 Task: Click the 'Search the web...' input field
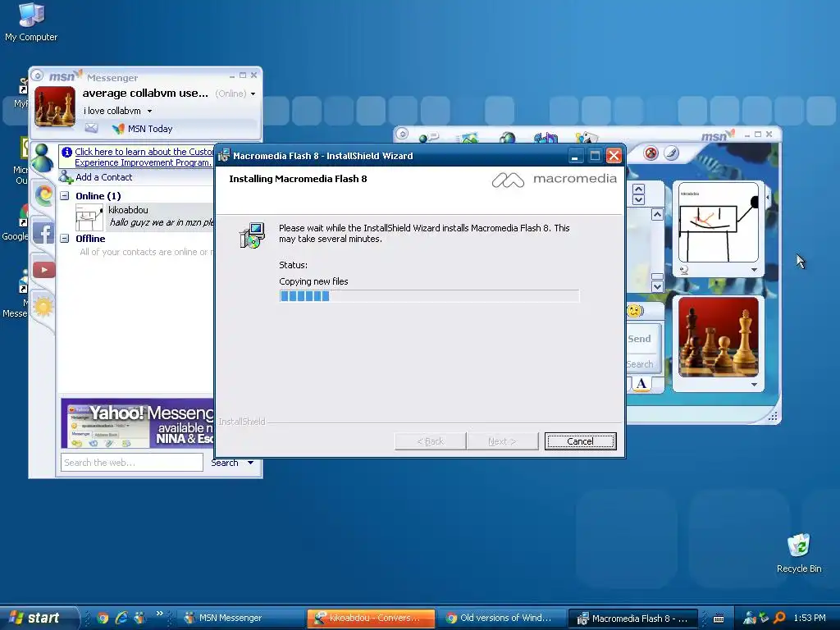click(132, 463)
